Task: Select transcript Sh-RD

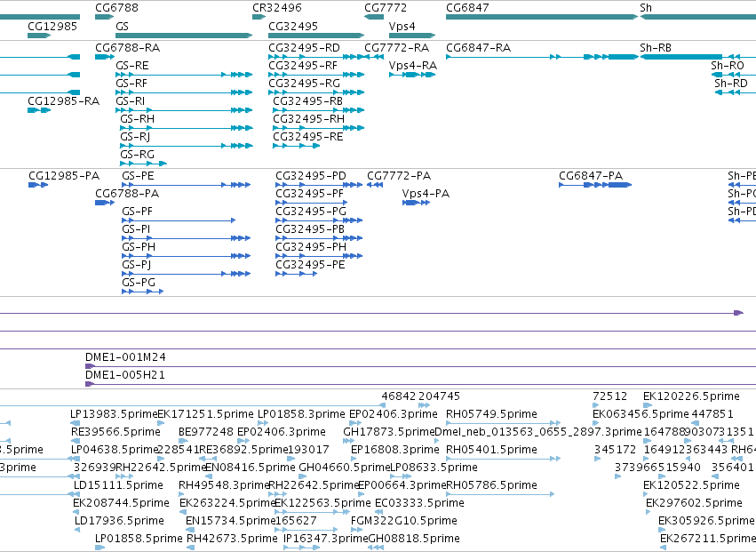Action: 736,92
